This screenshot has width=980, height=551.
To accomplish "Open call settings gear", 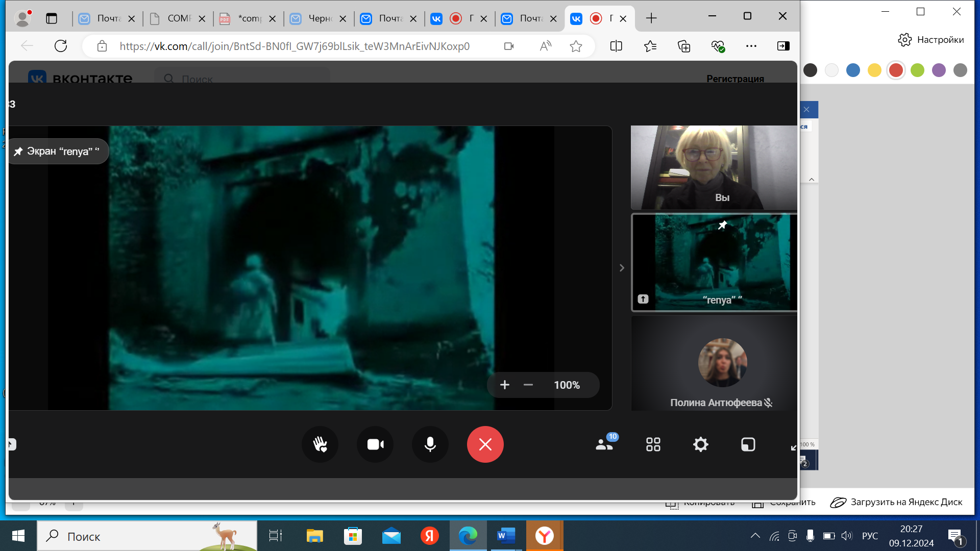I will (x=700, y=444).
